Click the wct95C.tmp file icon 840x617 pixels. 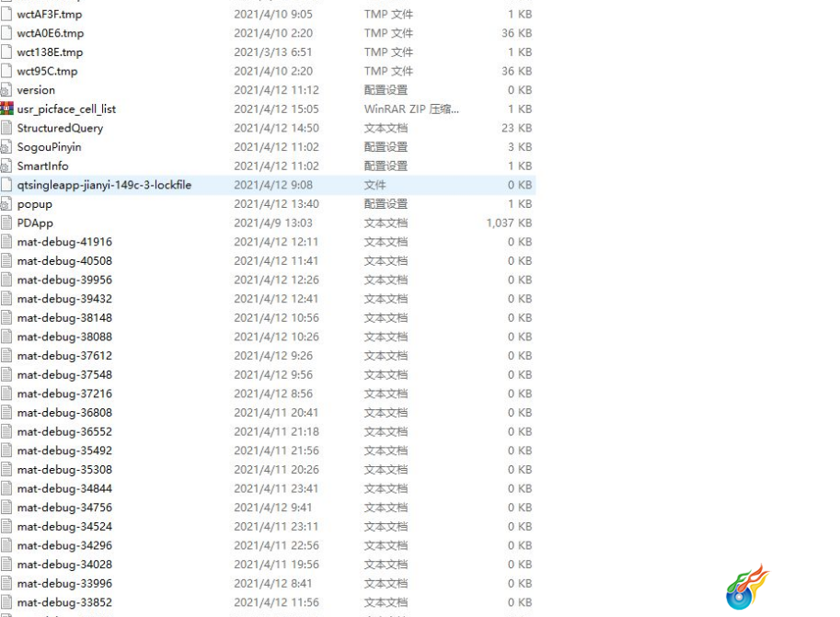click(6, 71)
